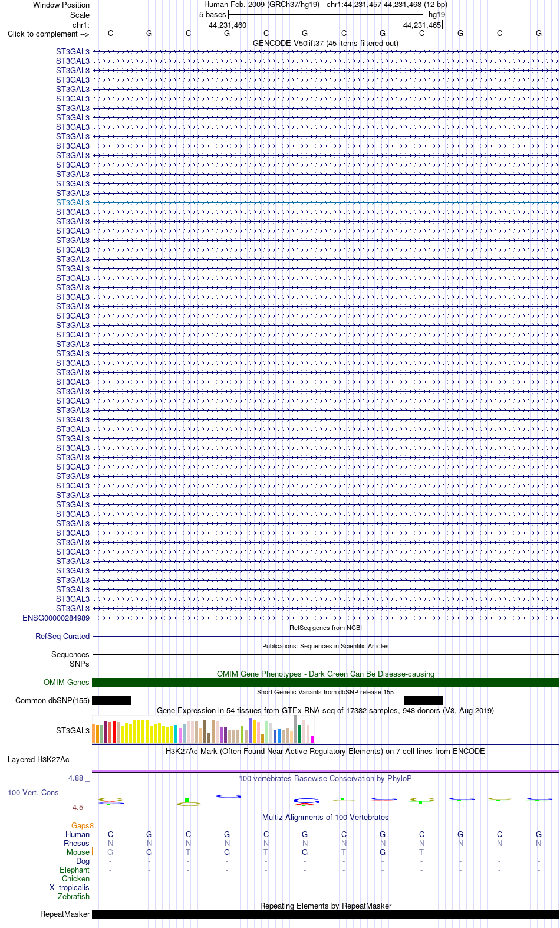The image size is (560, 928).
Task: Select the Zebrafish alignment row label
Action: [x=74, y=896]
